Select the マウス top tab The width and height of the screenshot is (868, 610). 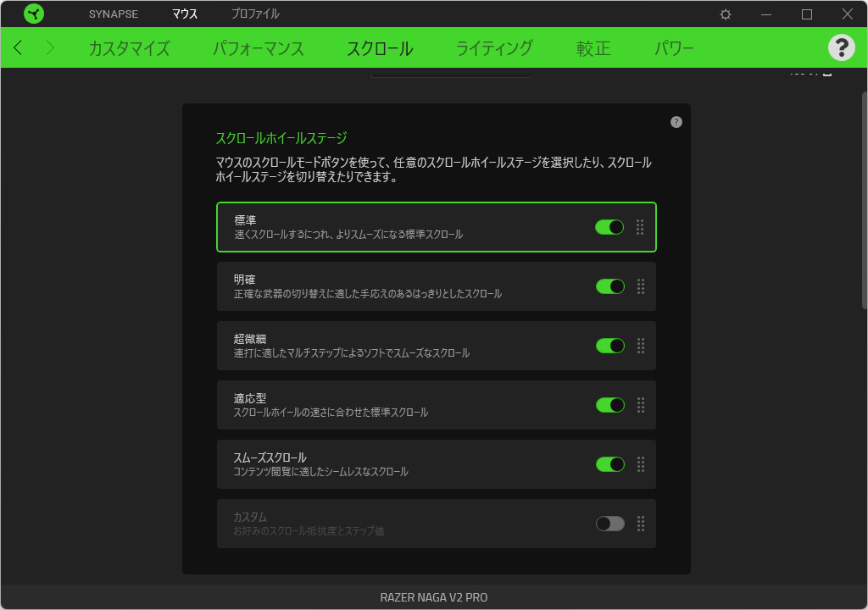coord(184,14)
